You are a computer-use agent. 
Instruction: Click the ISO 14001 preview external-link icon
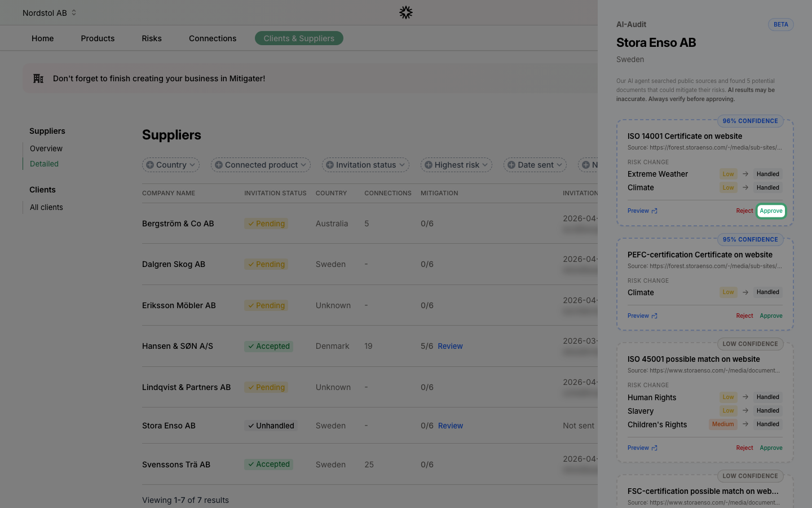coord(655,211)
